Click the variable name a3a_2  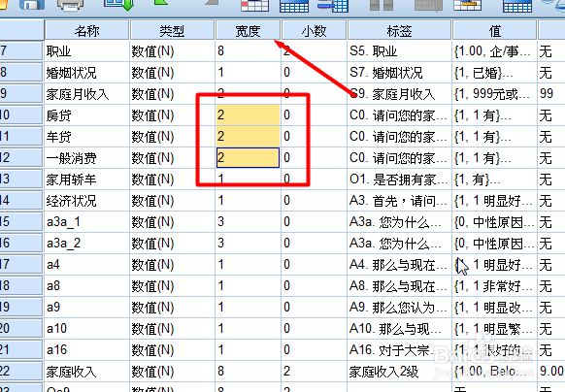pyautogui.click(x=63, y=244)
